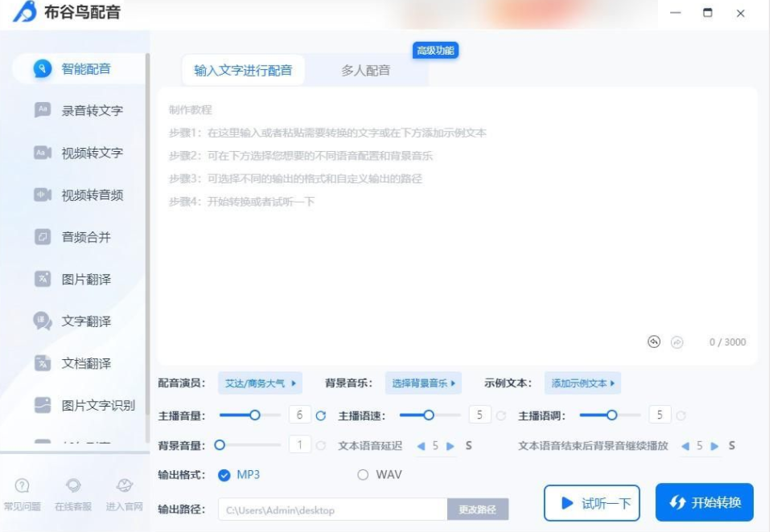Click 试听一下 preview button
The width and height of the screenshot is (773, 532).
click(592, 503)
